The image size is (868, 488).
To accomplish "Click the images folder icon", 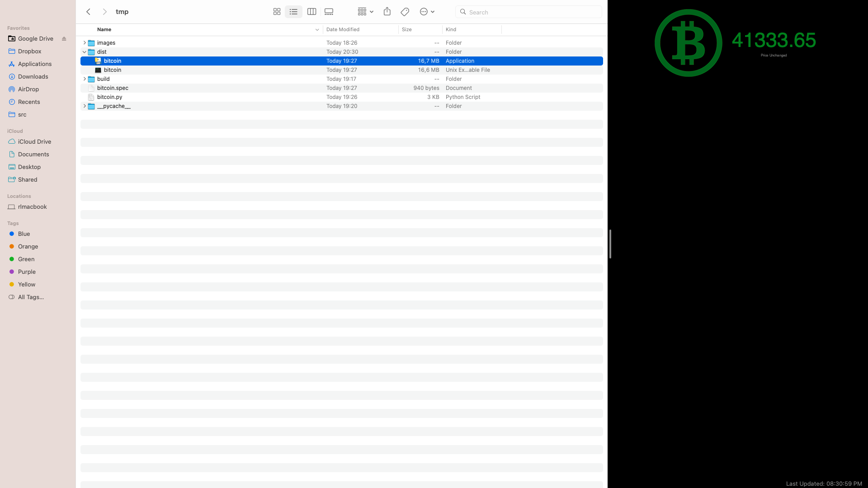I will (91, 43).
